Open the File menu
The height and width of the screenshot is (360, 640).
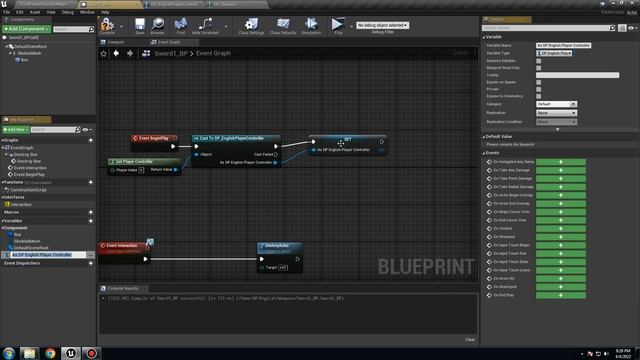tap(7, 12)
